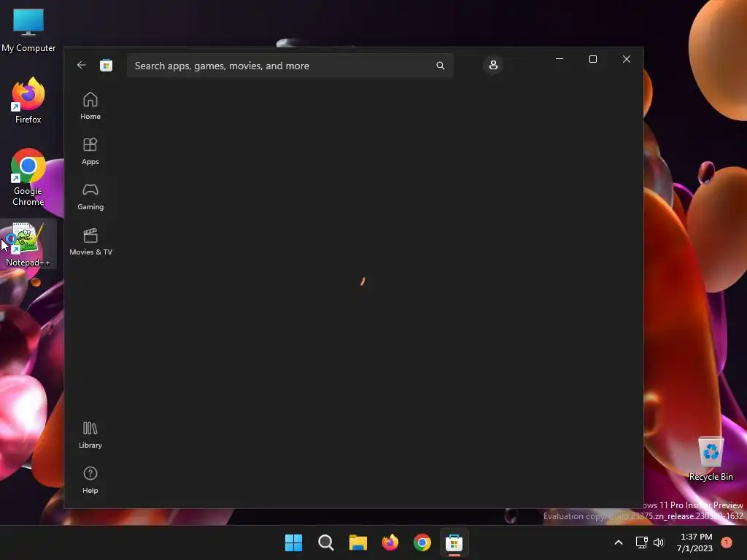This screenshot has height=560, width=747.
Task: Go back using the Store back arrow
Action: click(x=82, y=65)
